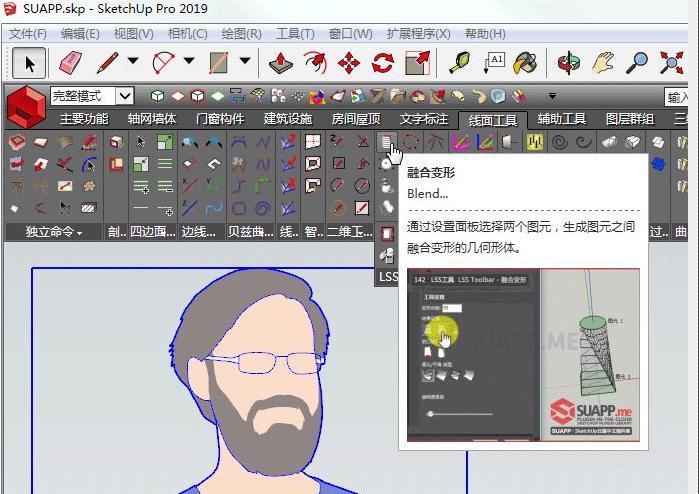699x494 pixels.
Task: Select the Pan hand tool
Action: coord(603,63)
